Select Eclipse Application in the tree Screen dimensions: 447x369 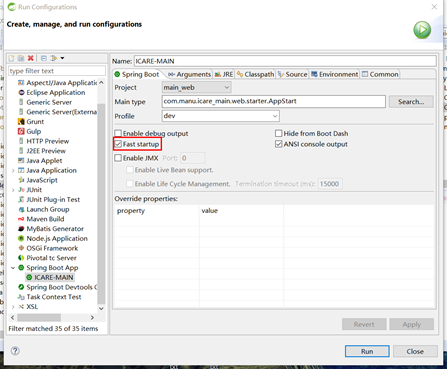pos(56,92)
